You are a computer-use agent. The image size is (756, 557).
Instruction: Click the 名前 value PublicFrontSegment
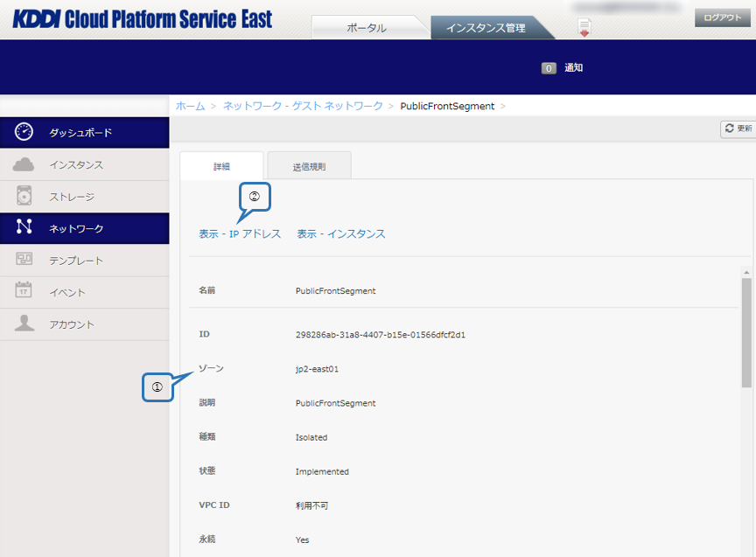coord(336,291)
